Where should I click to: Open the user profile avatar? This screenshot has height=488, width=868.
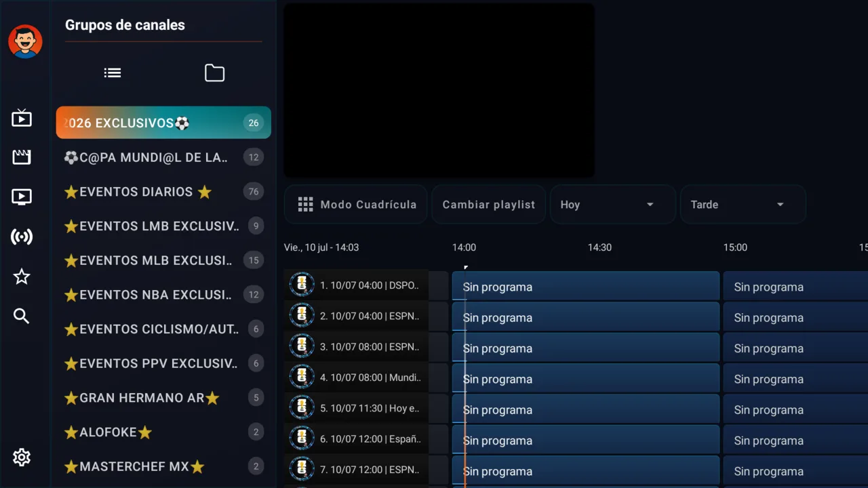pyautogui.click(x=25, y=42)
